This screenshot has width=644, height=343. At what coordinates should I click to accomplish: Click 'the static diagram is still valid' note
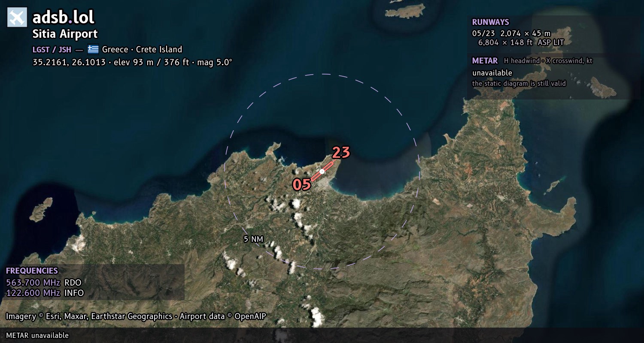[x=519, y=84]
